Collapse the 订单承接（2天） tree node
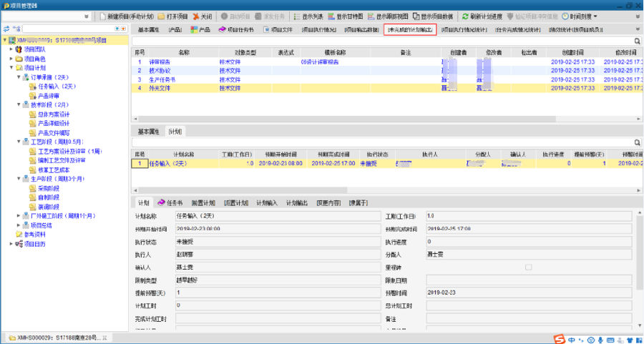 [x=17, y=77]
